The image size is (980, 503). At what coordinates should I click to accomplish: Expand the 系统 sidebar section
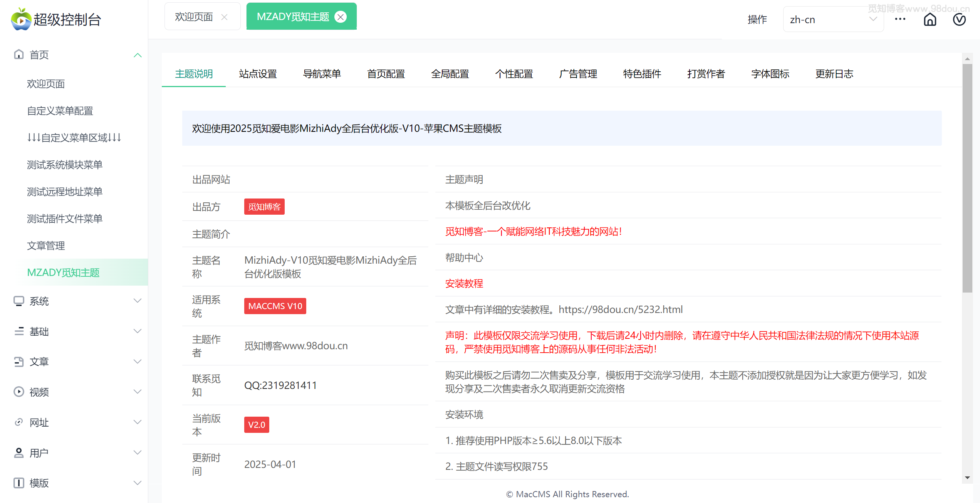(x=138, y=301)
